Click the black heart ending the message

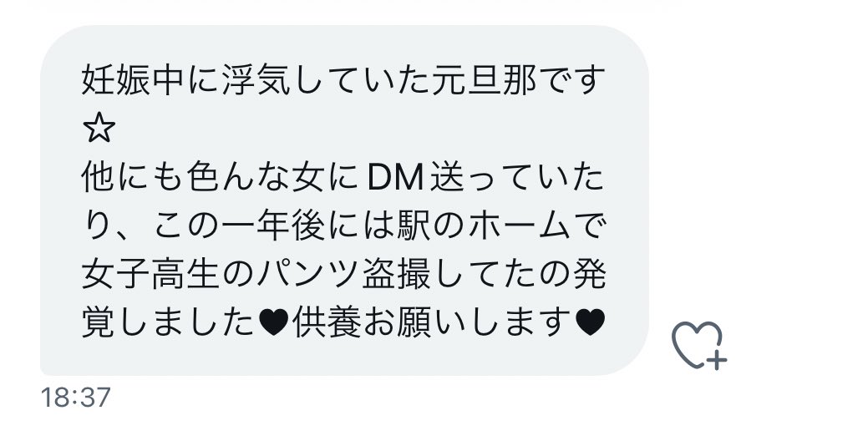[x=590, y=323]
